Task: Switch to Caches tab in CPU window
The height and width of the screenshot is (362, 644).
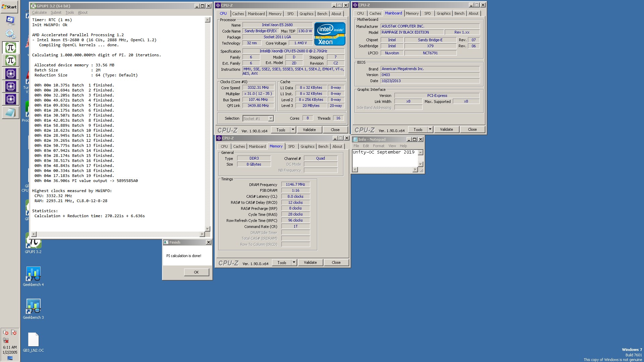Action: (x=238, y=14)
